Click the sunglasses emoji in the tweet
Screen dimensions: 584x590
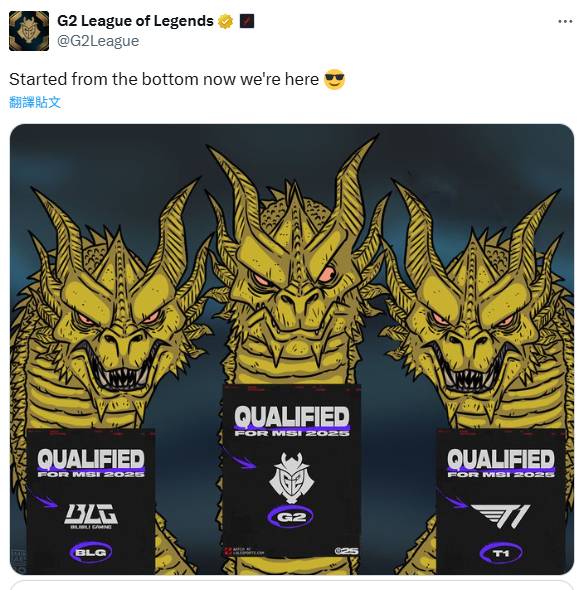(x=335, y=79)
